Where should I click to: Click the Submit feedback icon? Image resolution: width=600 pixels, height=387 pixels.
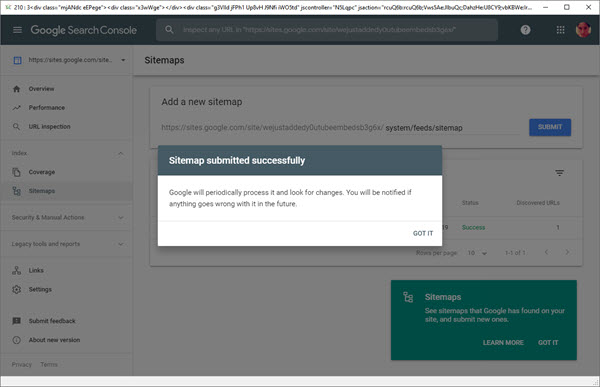coord(16,321)
